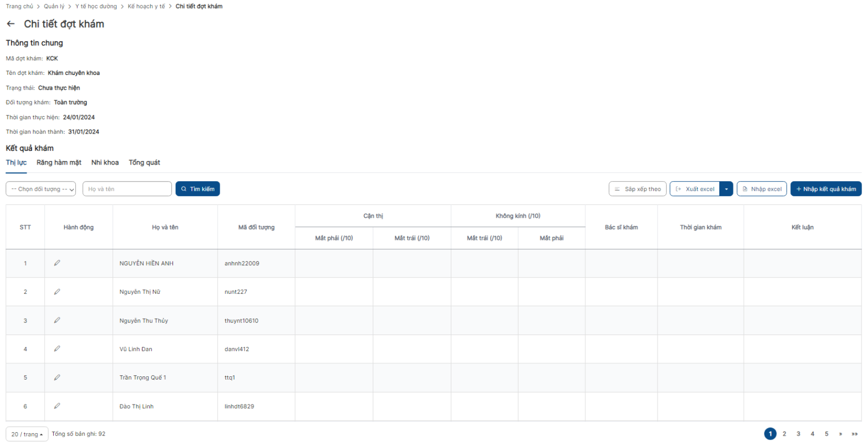Open the Tổng quát tab
This screenshot has width=868, height=443.
coord(144,163)
